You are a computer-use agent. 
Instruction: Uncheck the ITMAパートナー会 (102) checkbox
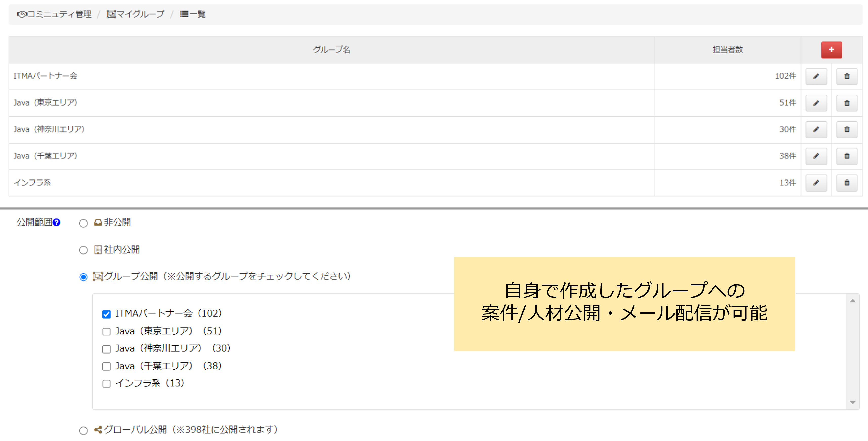(x=107, y=314)
